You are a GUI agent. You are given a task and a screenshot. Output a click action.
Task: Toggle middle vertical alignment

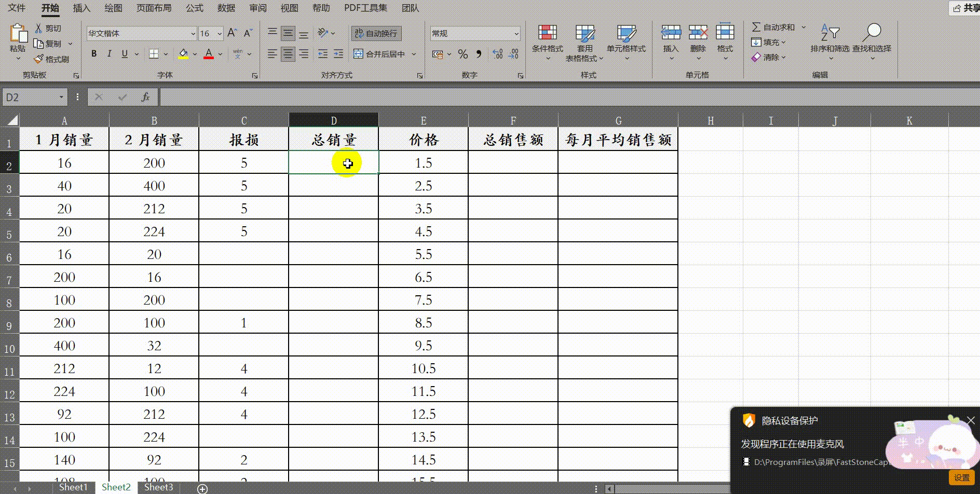pos(288,33)
